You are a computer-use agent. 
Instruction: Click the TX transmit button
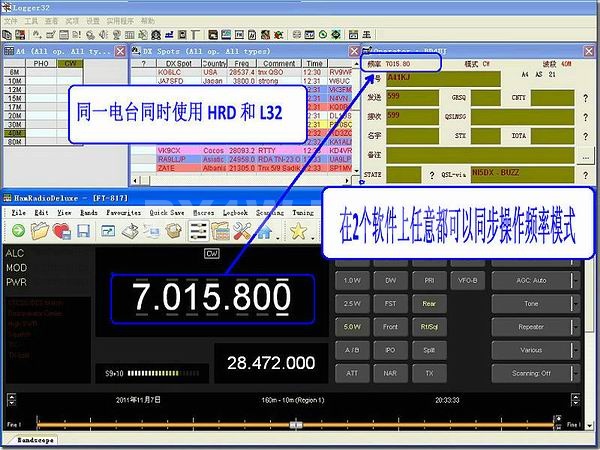coord(429,373)
